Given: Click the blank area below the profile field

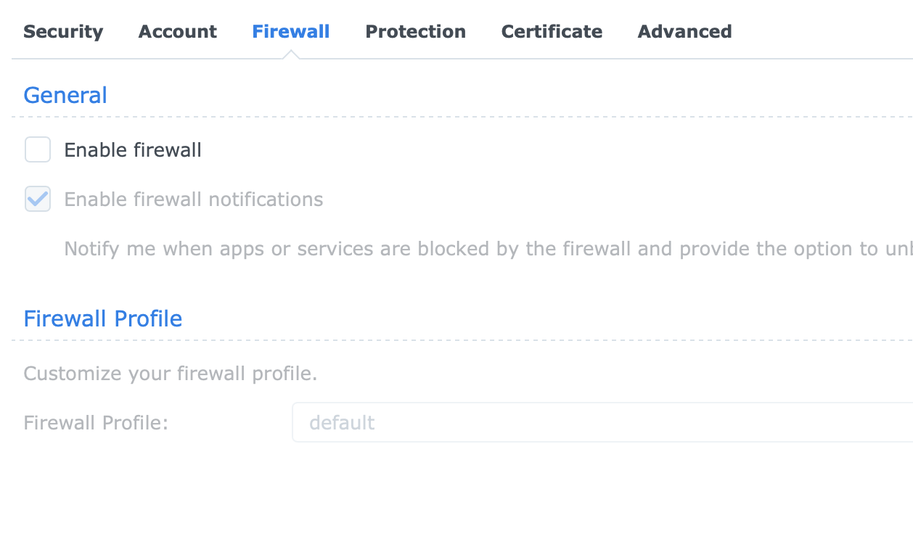Looking at the screenshot, I should [x=456, y=495].
